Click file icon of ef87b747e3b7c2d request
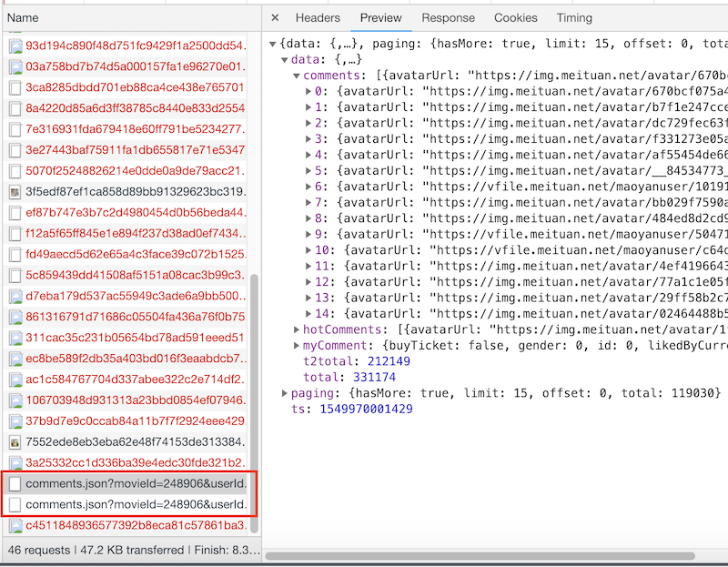 click(15, 213)
